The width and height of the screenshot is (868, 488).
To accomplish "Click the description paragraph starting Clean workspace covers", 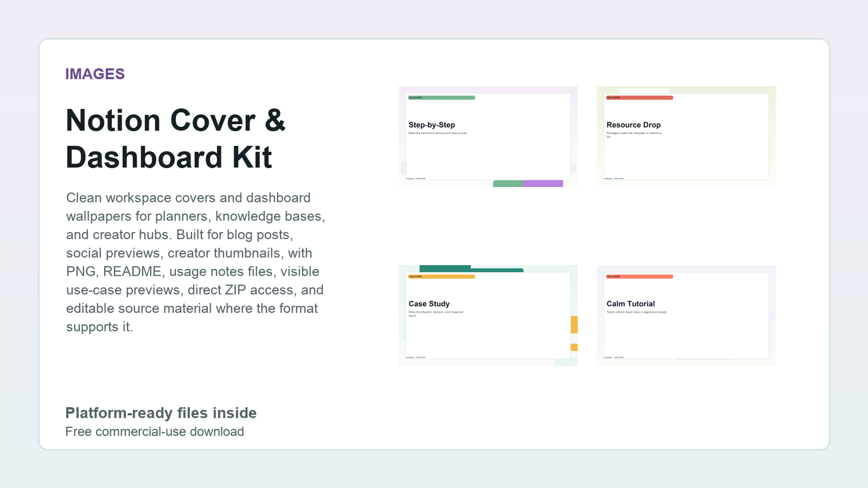I will (195, 262).
